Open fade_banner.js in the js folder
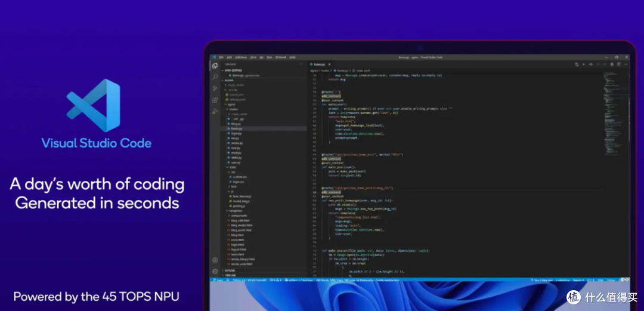644x311 pixels. click(240, 196)
